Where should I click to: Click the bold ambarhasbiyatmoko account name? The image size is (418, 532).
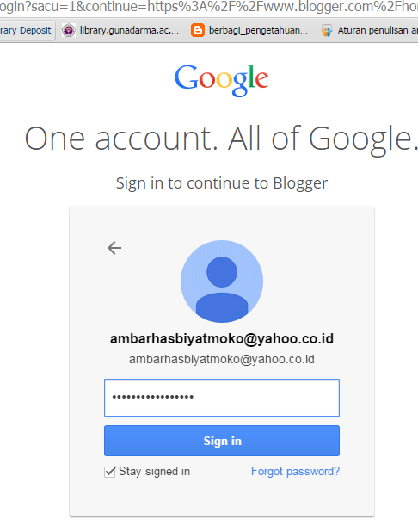click(x=222, y=339)
